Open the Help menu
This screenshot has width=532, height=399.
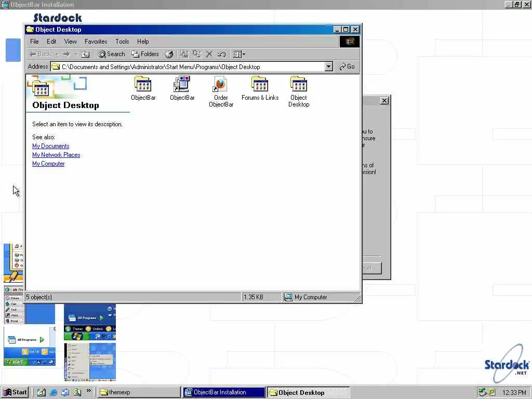143,42
